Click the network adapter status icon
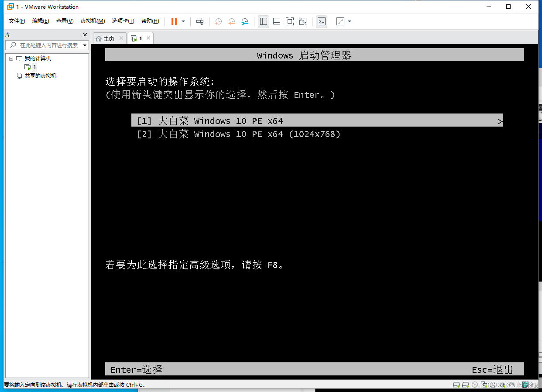Viewport: 542px width, 392px height. 484,385
